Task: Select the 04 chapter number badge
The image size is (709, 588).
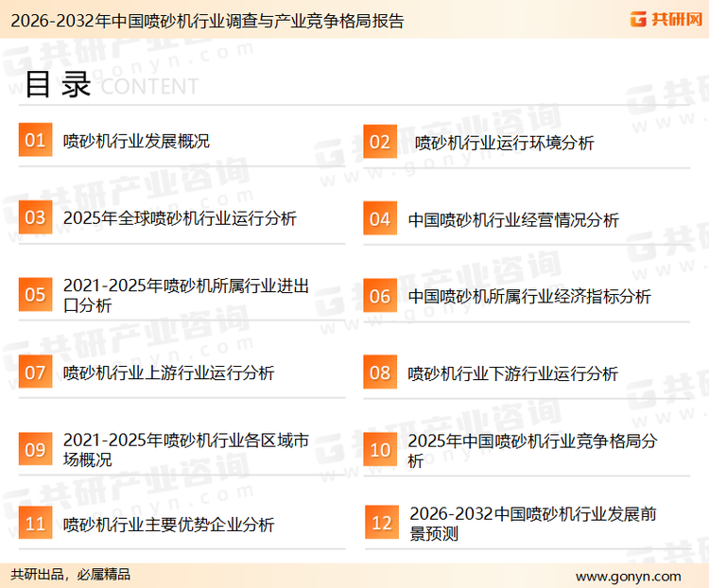Action: point(379,219)
